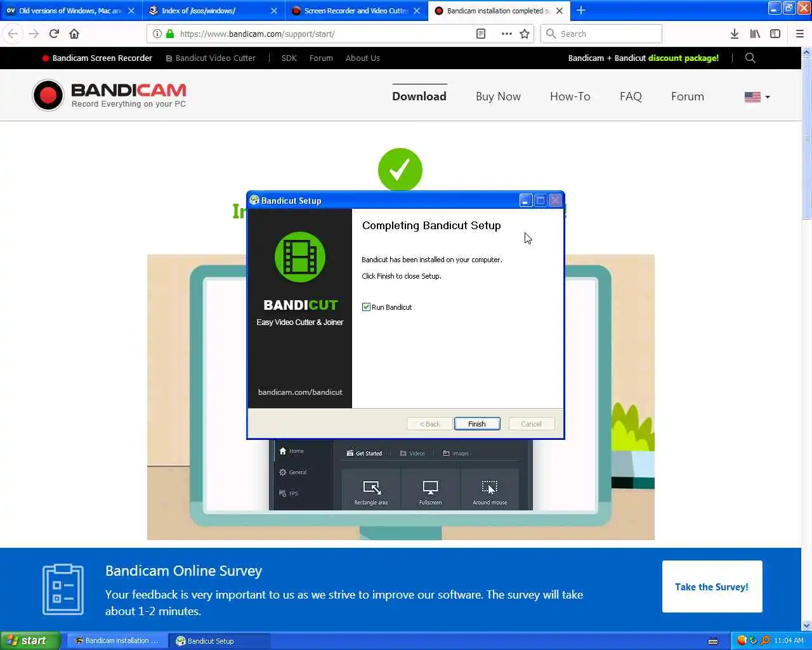The image size is (812, 650).
Task: Click Take the Survey! button
Action: 712,587
